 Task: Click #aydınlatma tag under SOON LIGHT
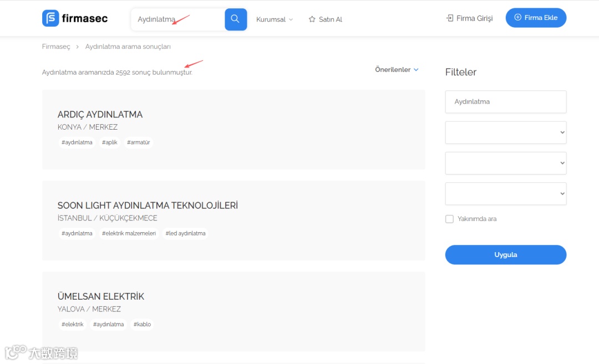tap(77, 233)
